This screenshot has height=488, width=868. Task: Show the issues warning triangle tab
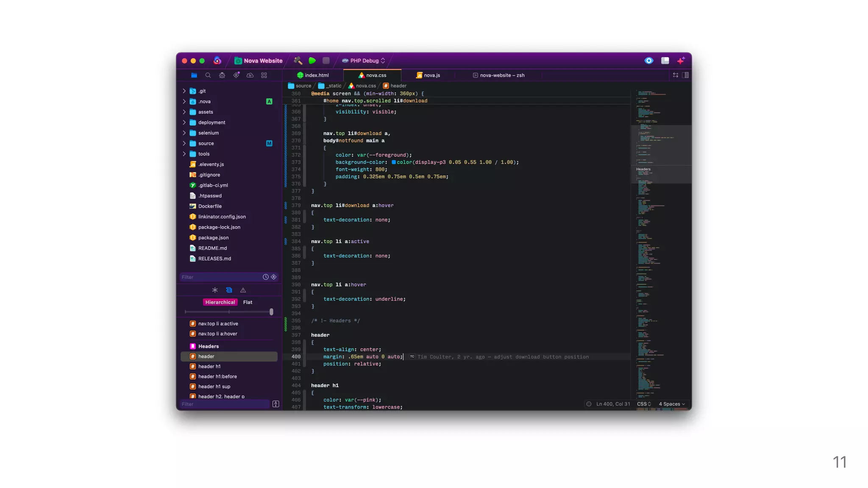tap(243, 290)
